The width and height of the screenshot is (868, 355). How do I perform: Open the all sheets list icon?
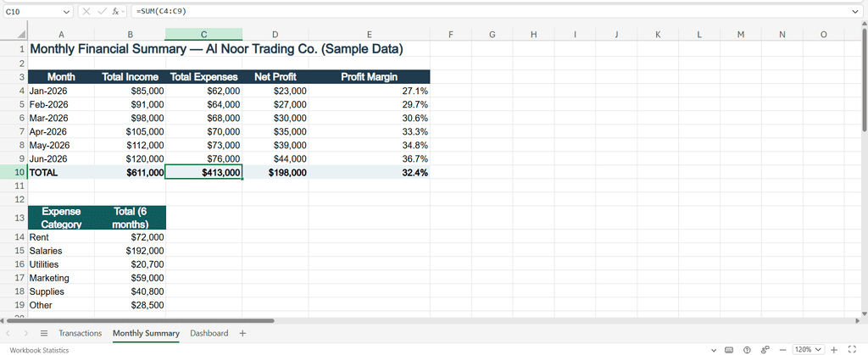coord(44,334)
